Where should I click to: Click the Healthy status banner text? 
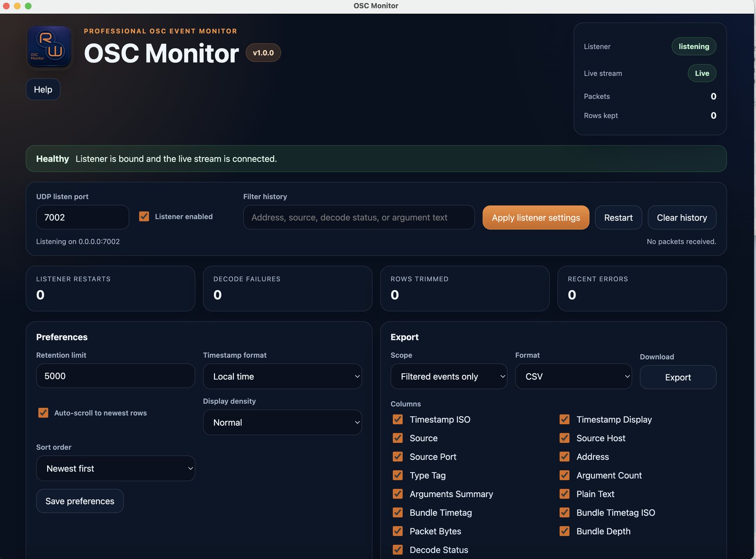point(156,159)
